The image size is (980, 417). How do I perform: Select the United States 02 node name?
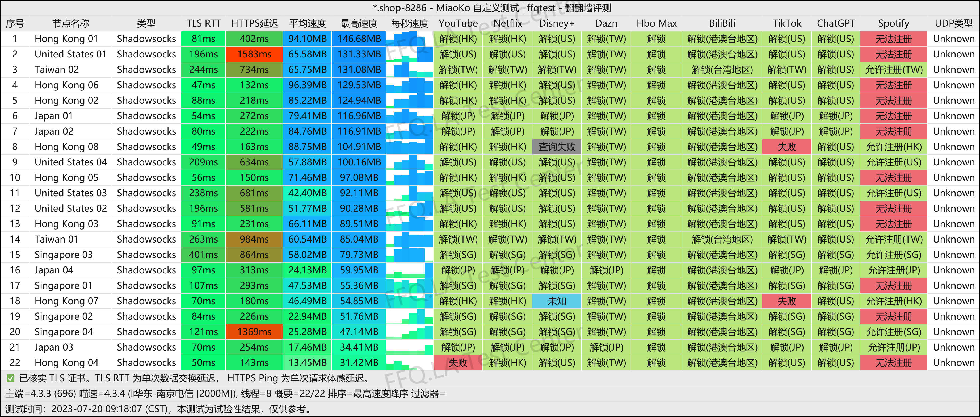tap(70, 208)
